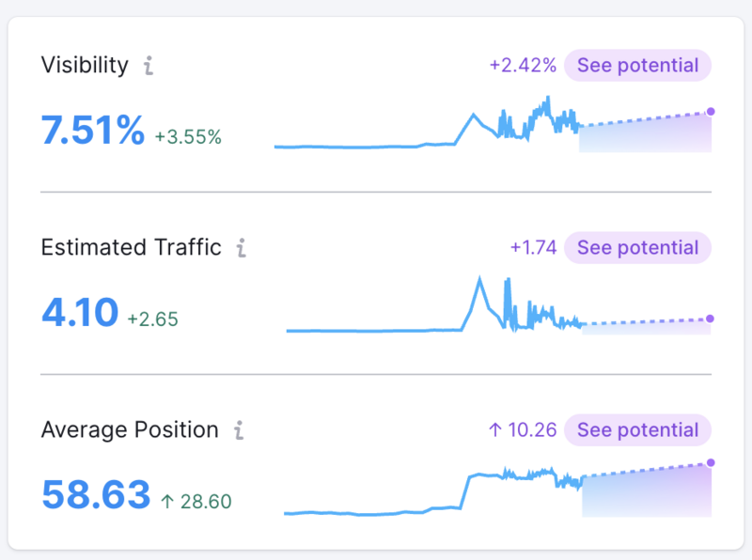Select the 58.63 average position value
The width and height of the screenshot is (752, 560).
tap(96, 495)
